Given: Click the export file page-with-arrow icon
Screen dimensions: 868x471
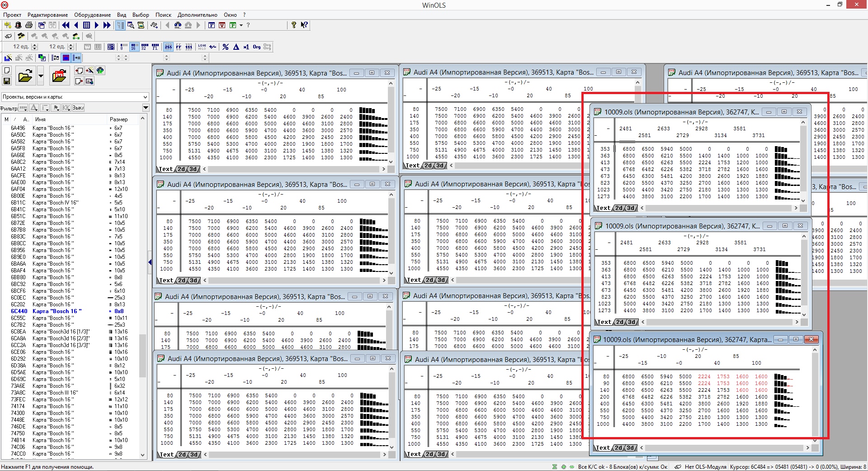Looking at the screenshot, I should (x=79, y=81).
